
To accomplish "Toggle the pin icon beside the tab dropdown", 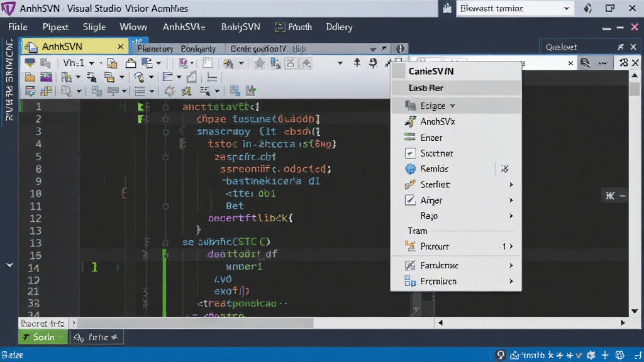I will point(384,48).
